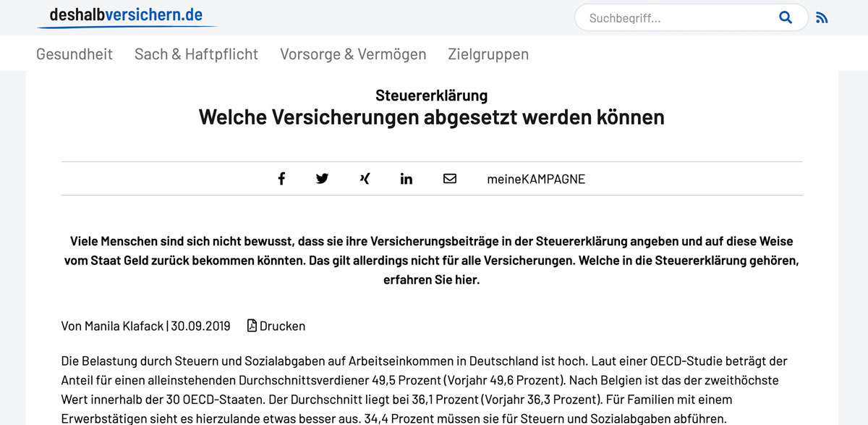Select the Vorsorge & Vermögen category

[x=353, y=53]
